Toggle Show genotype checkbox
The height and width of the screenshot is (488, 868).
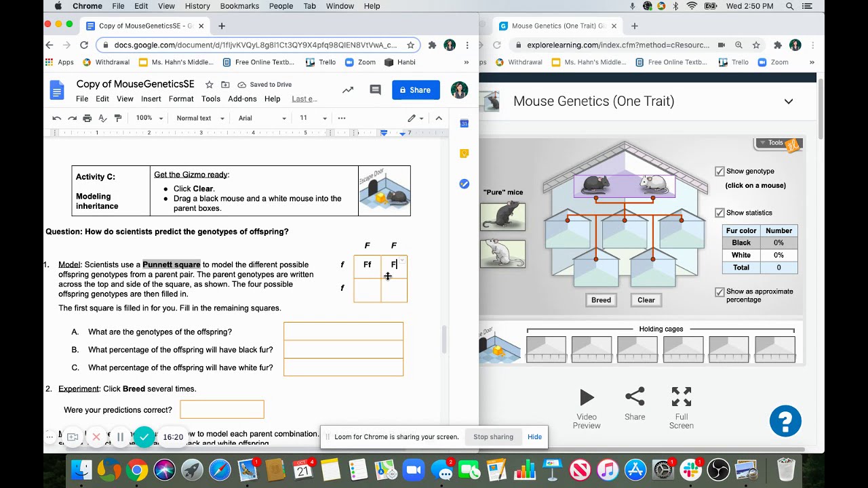point(719,171)
